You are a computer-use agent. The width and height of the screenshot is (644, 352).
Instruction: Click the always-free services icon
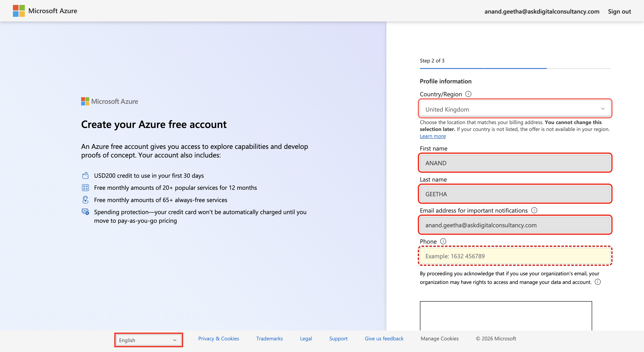pos(85,199)
